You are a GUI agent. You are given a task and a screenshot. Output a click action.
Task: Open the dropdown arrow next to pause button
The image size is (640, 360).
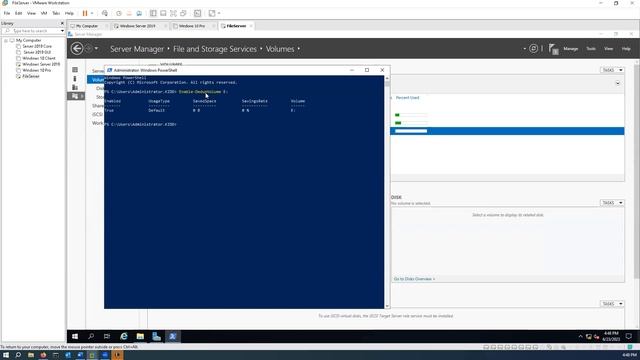click(x=92, y=13)
